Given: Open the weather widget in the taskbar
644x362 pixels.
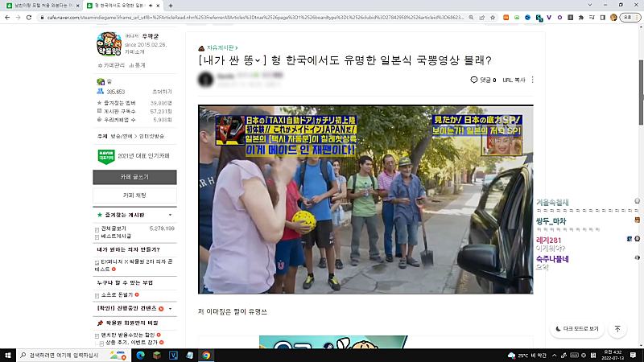Looking at the screenshot, I should click(x=527, y=356).
